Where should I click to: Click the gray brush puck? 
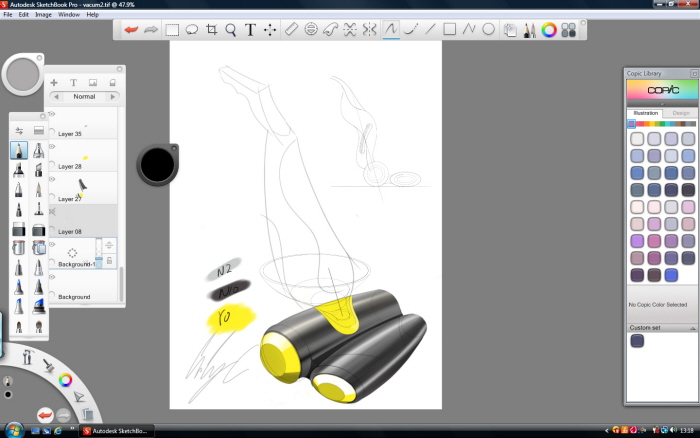(x=23, y=74)
